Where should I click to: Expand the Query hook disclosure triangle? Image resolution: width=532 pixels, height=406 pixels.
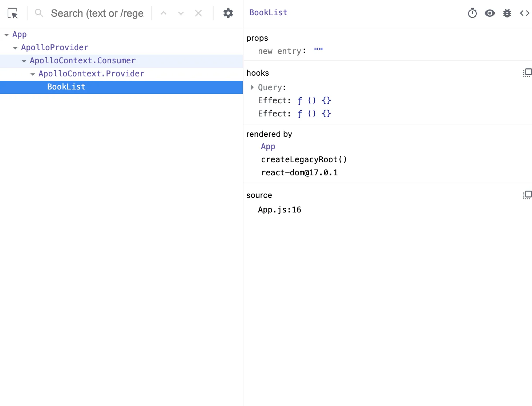coord(252,87)
